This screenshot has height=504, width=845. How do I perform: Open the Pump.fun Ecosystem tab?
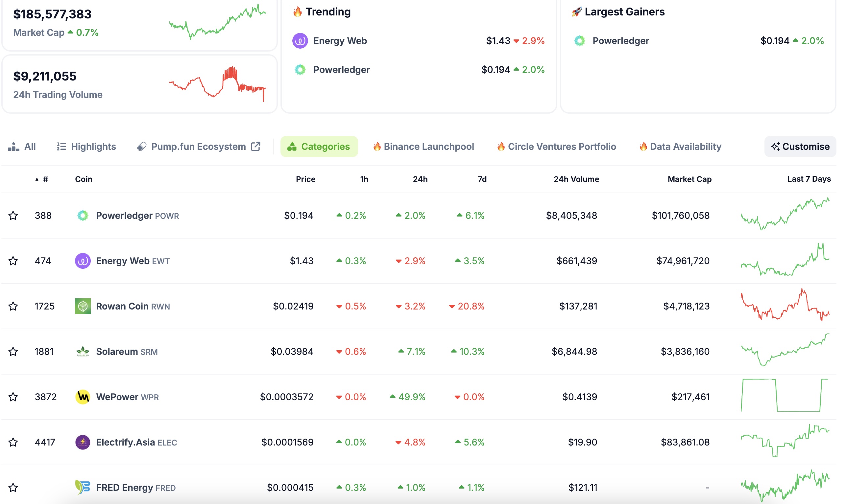(198, 147)
